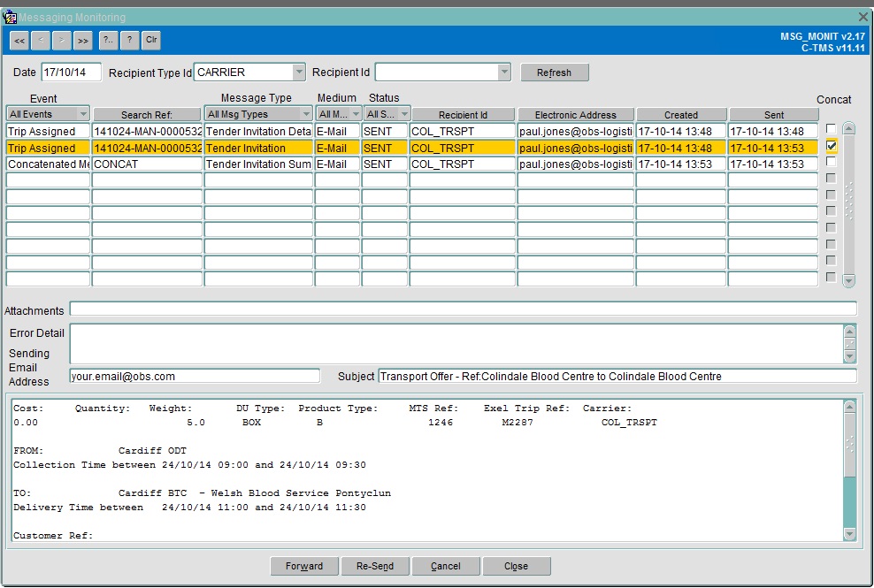Click the highlighted row's COL_TRSPT recipient cell

tap(462, 149)
